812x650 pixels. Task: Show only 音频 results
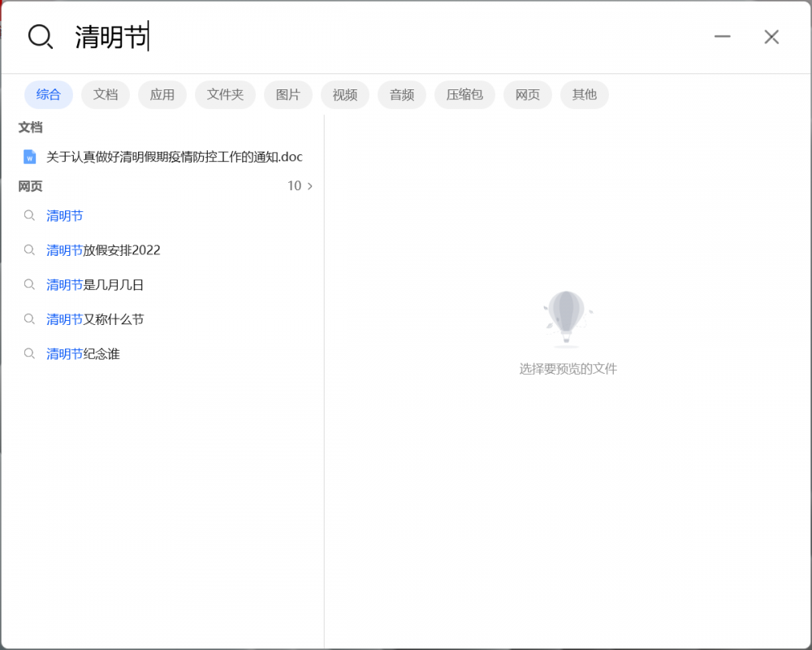coord(402,95)
